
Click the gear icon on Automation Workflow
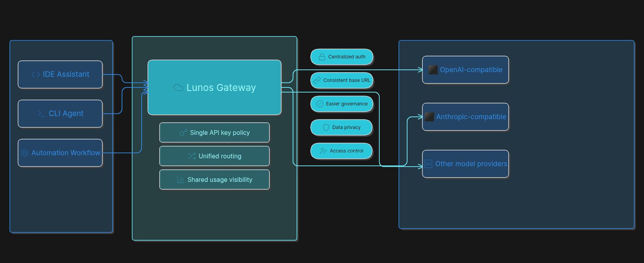click(x=24, y=153)
